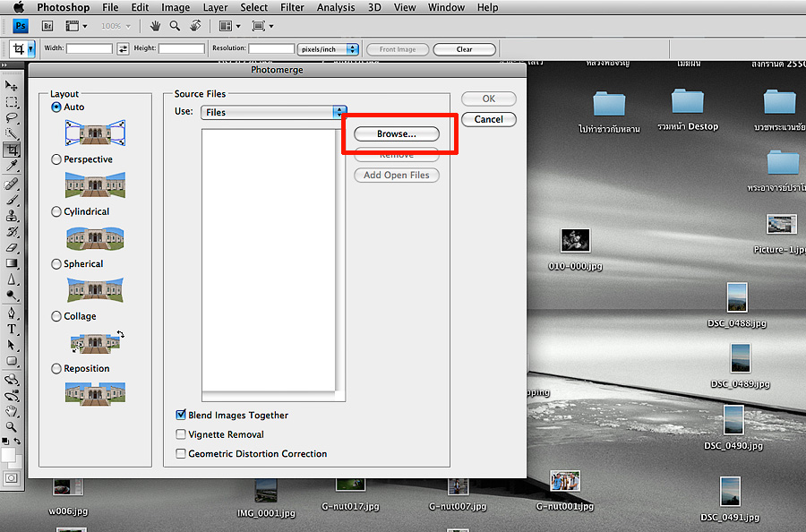Select the Lasso tool
Image resolution: width=806 pixels, height=532 pixels.
click(x=13, y=117)
